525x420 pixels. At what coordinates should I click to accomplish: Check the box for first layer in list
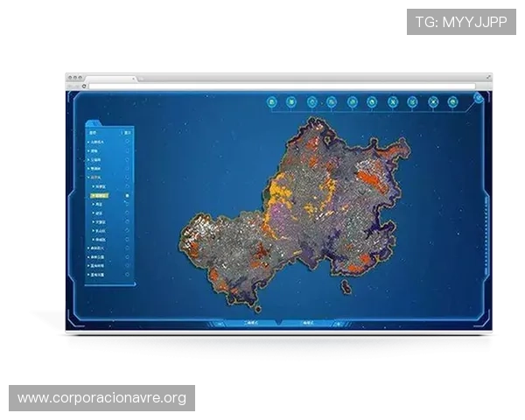(128, 142)
